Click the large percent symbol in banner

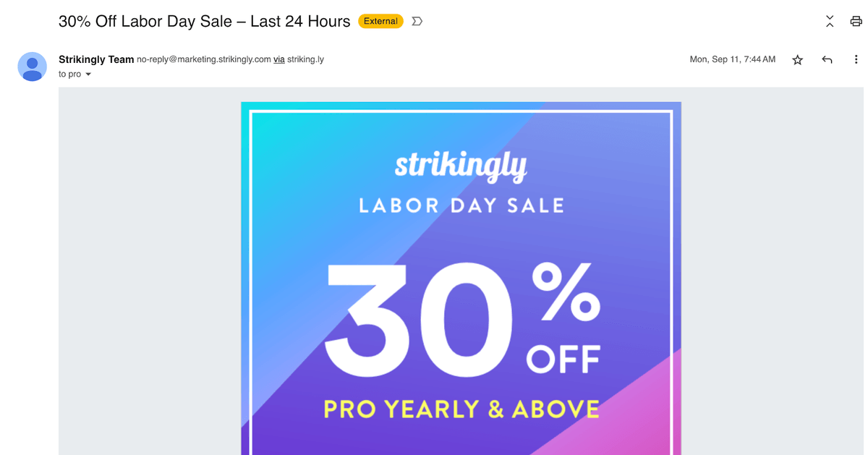click(566, 292)
